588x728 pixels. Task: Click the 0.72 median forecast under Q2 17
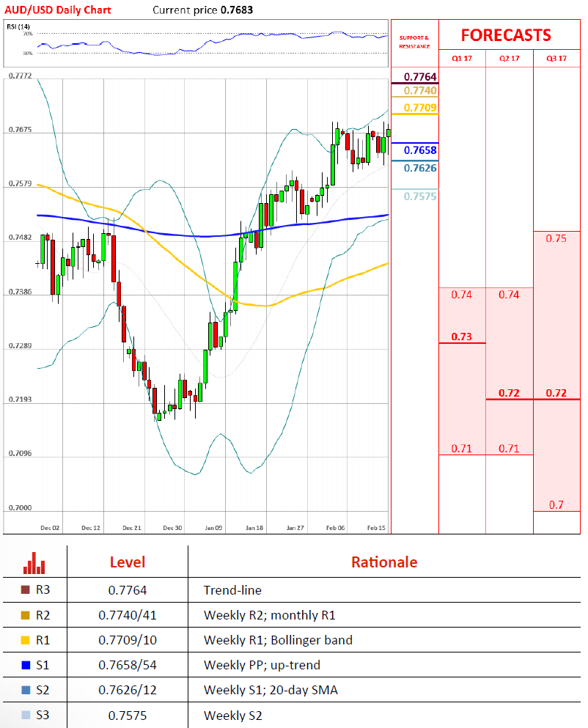pyautogui.click(x=509, y=393)
